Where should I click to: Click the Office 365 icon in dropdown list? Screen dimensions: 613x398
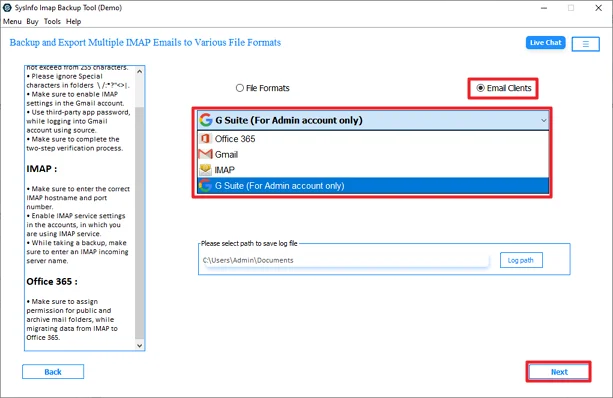coord(205,138)
